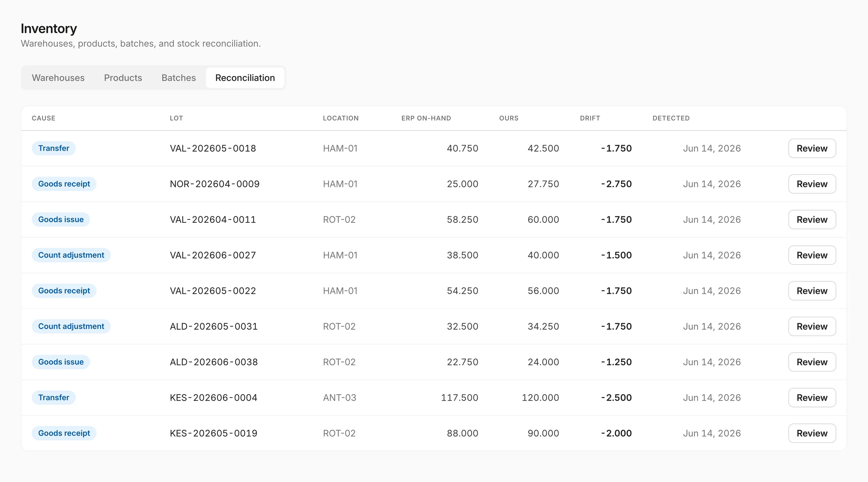The width and height of the screenshot is (868, 482).
Task: Click Count adjustment tag for VAL-202606-0027
Action: click(x=71, y=255)
